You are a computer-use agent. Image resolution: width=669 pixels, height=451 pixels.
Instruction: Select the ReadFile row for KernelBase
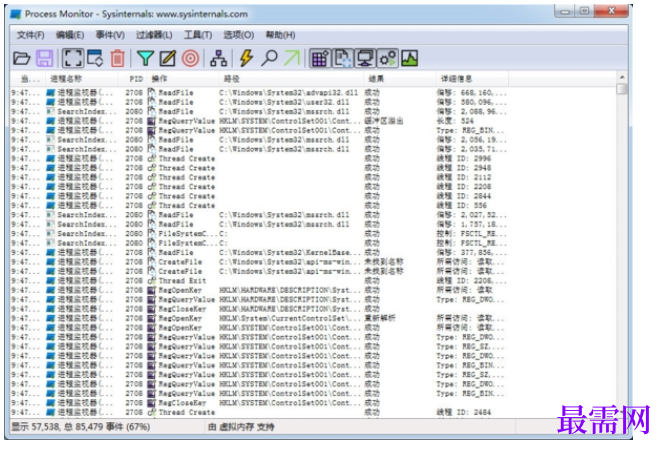pos(259,253)
